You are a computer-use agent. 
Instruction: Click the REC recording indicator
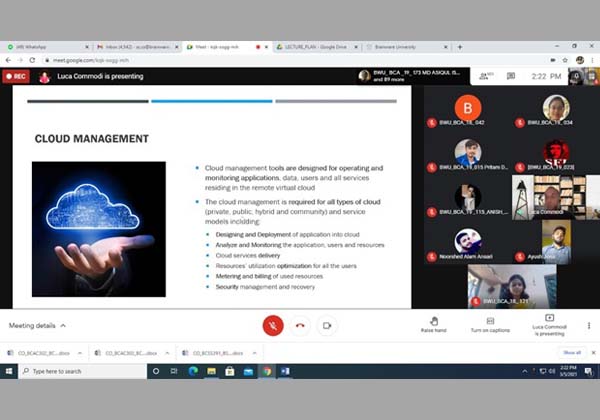pyautogui.click(x=15, y=76)
